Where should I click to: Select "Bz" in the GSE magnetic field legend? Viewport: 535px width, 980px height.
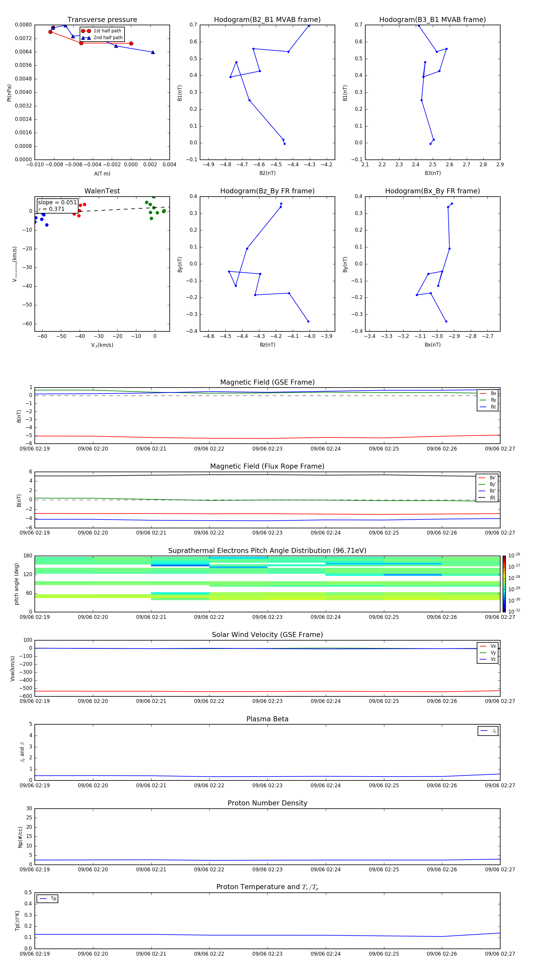[493, 407]
